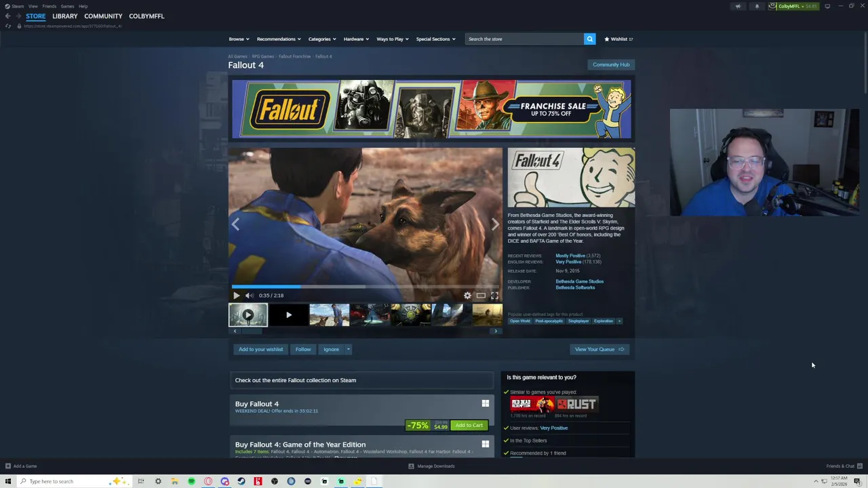The height and width of the screenshot is (488, 868).
Task: Open the Games menu
Action: 67,6
